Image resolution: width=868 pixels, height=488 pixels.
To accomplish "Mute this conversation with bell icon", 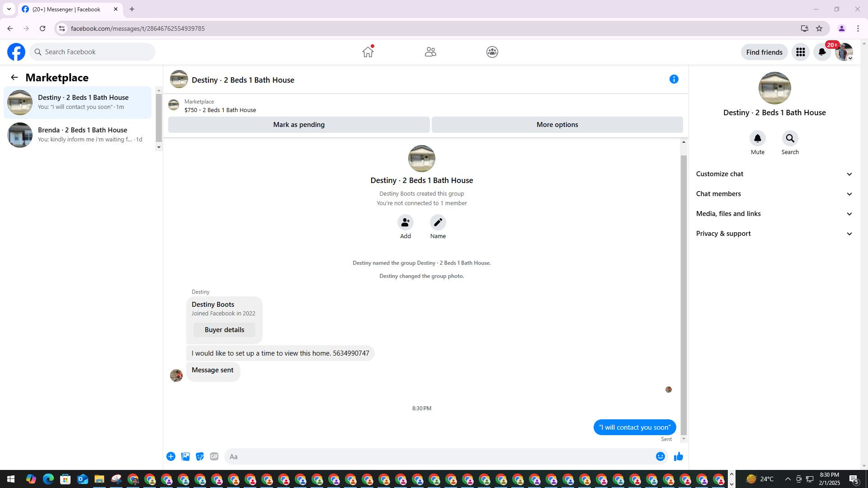I will point(757,139).
